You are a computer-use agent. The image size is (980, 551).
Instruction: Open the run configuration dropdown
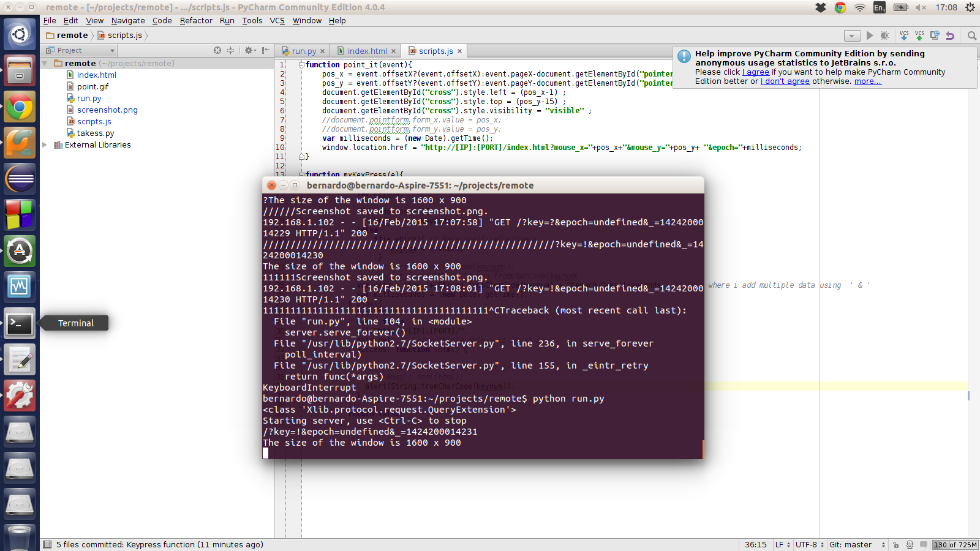pyautogui.click(x=852, y=36)
